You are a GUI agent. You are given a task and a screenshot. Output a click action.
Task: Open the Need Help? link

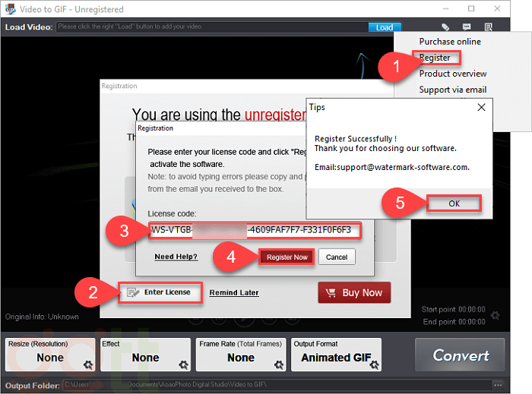(176, 257)
